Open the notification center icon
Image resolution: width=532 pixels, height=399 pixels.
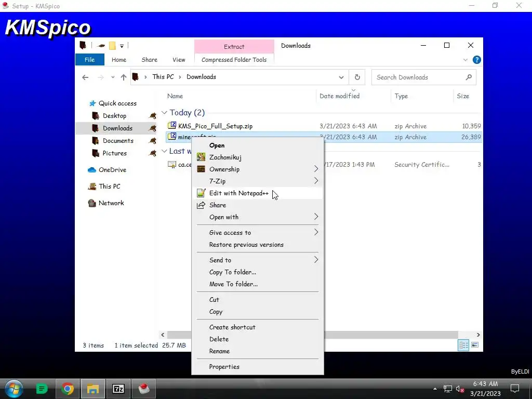click(515, 389)
